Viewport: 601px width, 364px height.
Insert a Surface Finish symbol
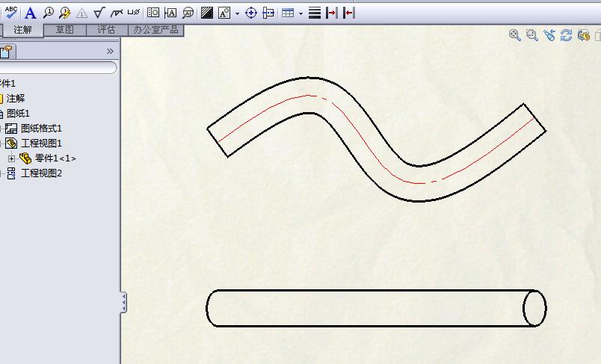[99, 13]
